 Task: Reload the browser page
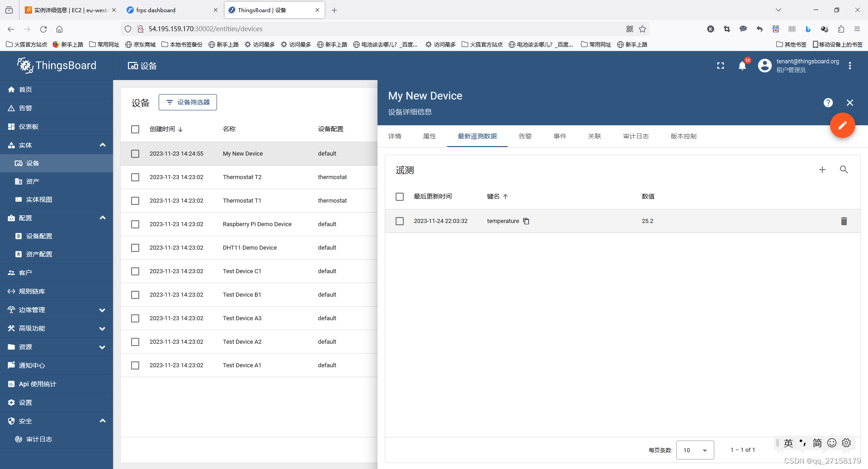point(43,29)
